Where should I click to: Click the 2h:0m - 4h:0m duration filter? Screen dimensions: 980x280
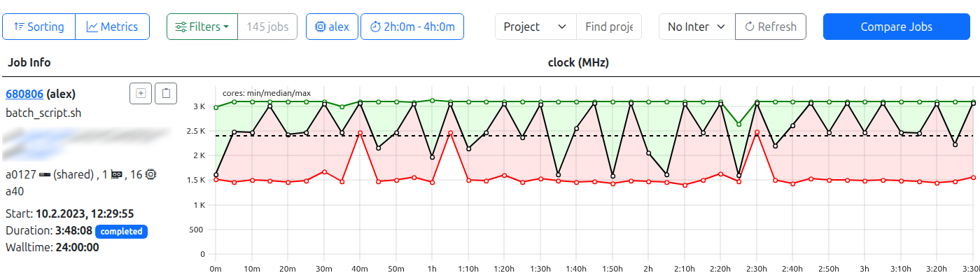(x=412, y=27)
